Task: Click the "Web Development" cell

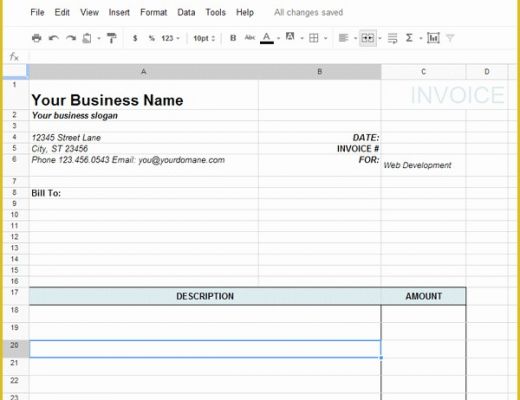Action: tap(423, 165)
